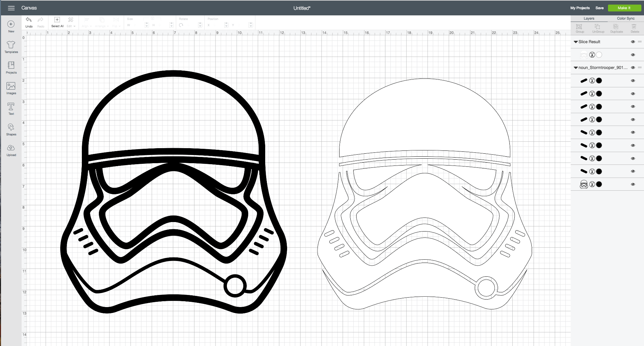The height and width of the screenshot is (346, 644).
Task: Click the green Make It button
Action: pyautogui.click(x=624, y=8)
